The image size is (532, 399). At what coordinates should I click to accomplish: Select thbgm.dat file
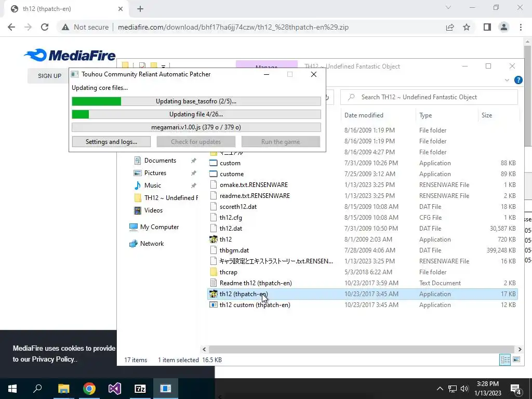click(x=234, y=250)
